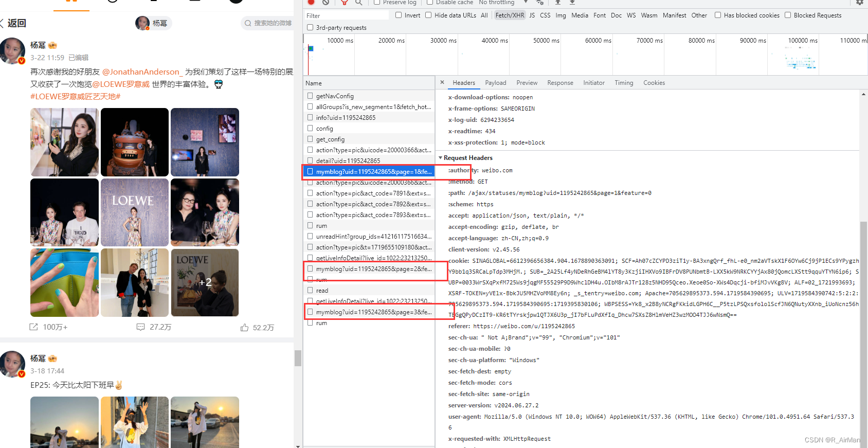The height and width of the screenshot is (448, 868).
Task: Select the get_config request row
Action: pos(369,139)
